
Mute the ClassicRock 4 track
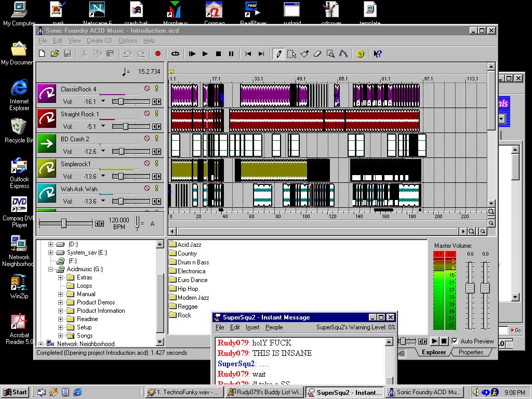pyautogui.click(x=147, y=89)
